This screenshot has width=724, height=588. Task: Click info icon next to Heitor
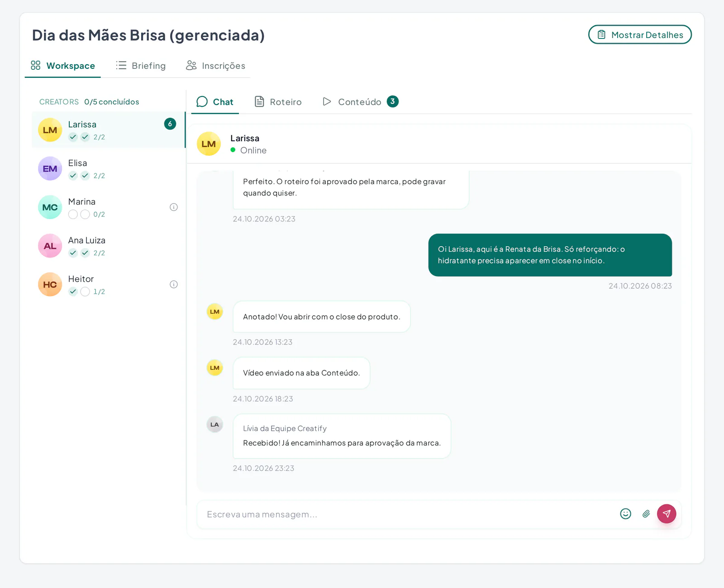(x=174, y=284)
